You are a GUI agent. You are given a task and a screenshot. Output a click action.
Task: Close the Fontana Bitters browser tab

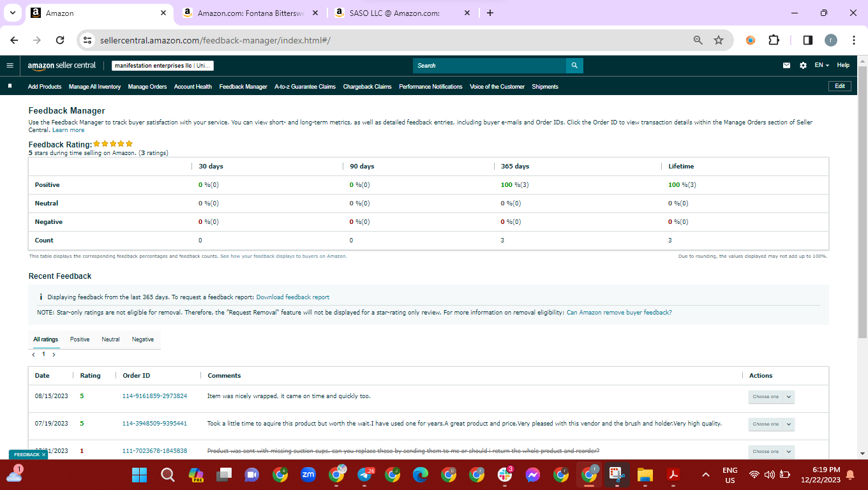[x=315, y=13]
